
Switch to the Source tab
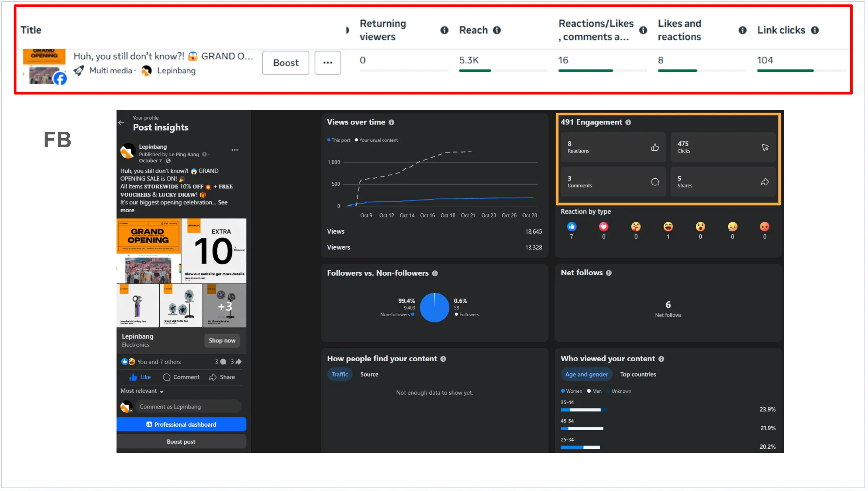[x=369, y=375]
